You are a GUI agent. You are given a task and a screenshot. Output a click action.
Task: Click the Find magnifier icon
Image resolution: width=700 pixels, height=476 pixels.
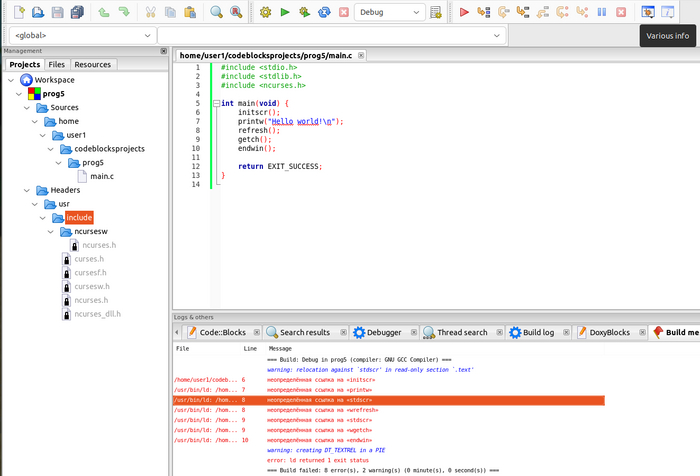(216, 12)
